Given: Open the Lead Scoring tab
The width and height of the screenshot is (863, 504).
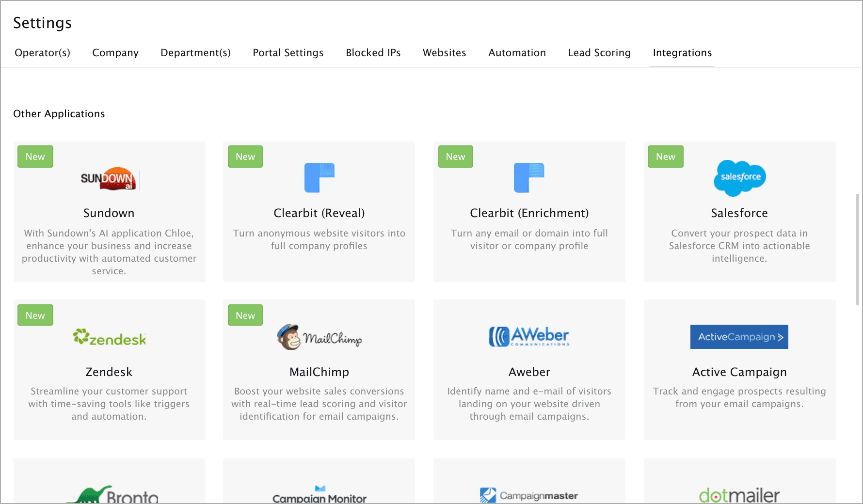Looking at the screenshot, I should (599, 53).
